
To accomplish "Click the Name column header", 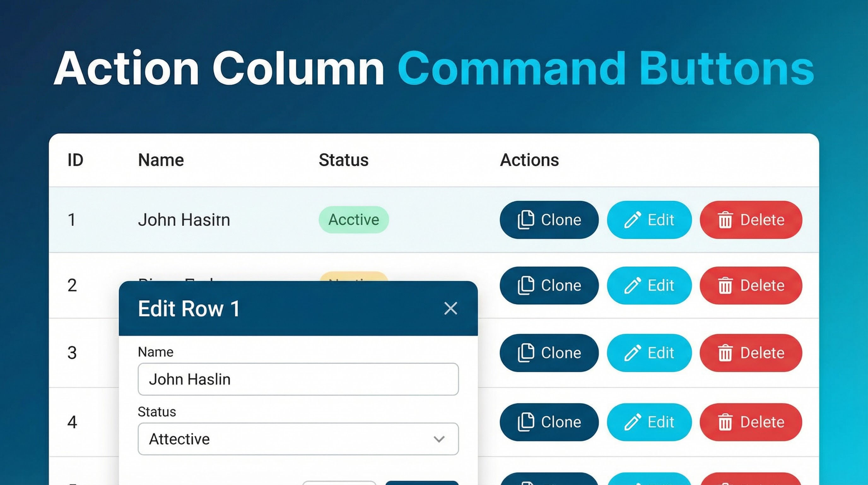I will pos(161,160).
